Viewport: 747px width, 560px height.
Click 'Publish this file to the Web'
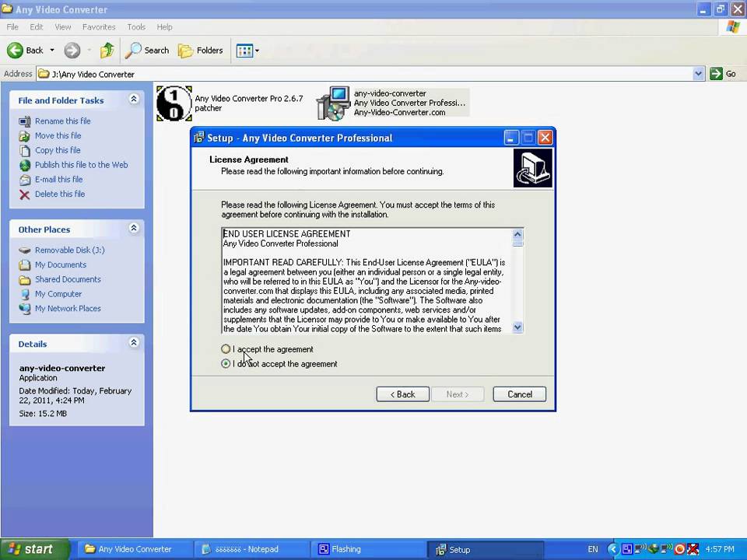point(82,165)
